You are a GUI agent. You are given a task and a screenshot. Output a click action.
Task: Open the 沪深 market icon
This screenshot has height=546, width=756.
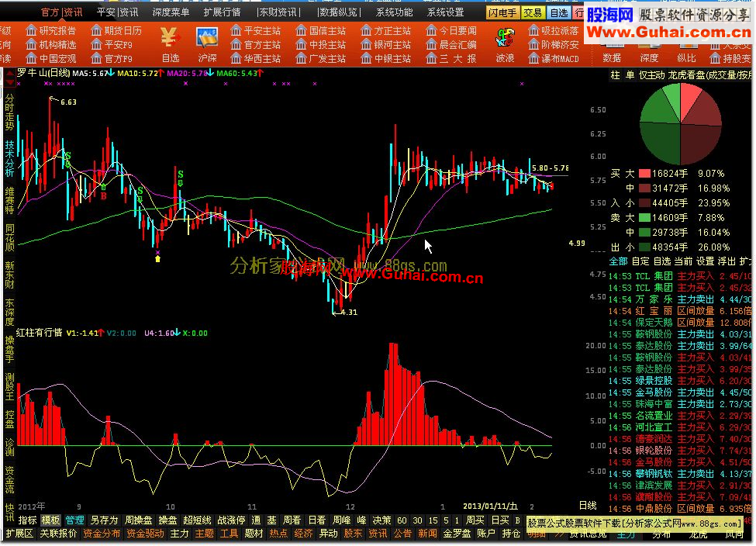point(207,44)
